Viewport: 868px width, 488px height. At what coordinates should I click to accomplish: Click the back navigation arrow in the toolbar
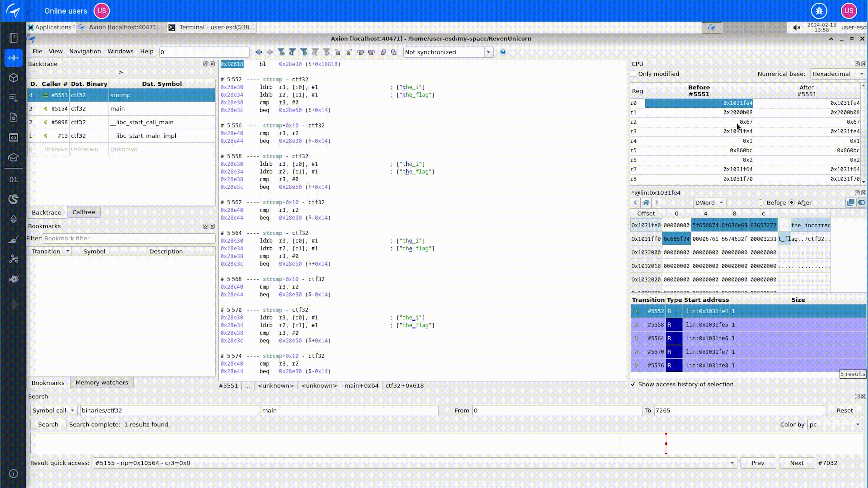(x=259, y=52)
